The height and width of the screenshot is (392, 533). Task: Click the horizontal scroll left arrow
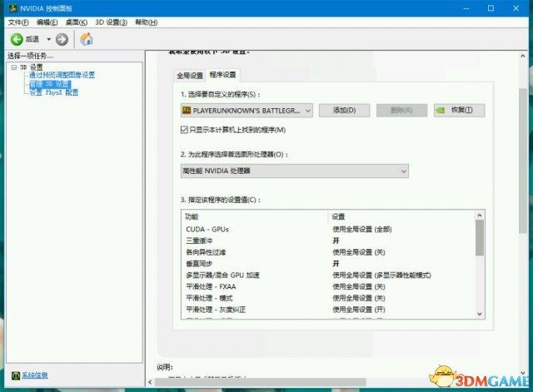(150, 382)
